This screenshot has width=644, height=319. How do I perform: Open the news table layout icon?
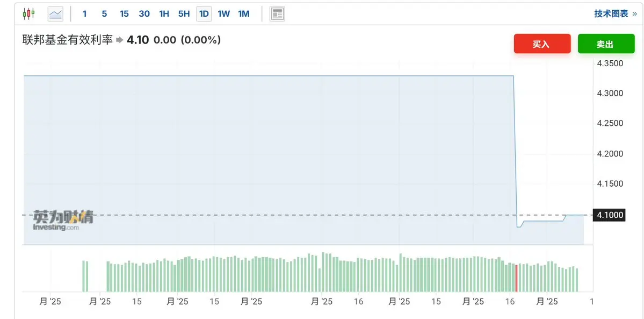point(277,14)
